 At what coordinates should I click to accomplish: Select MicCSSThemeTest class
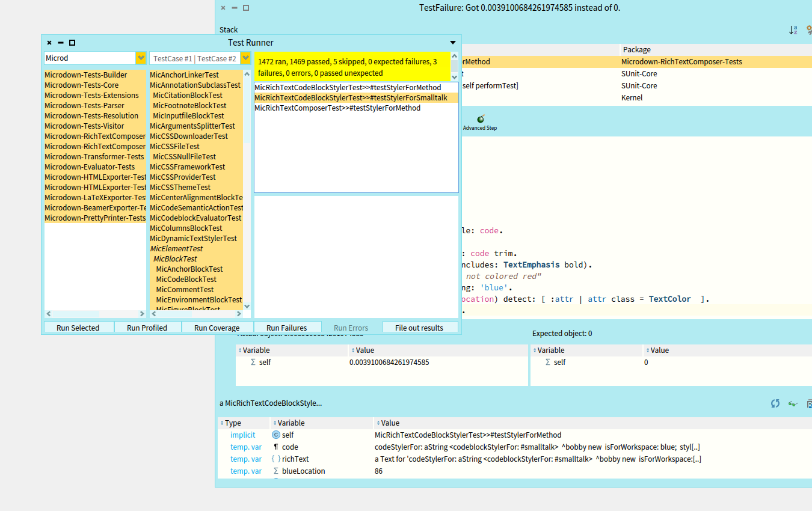tap(196, 187)
